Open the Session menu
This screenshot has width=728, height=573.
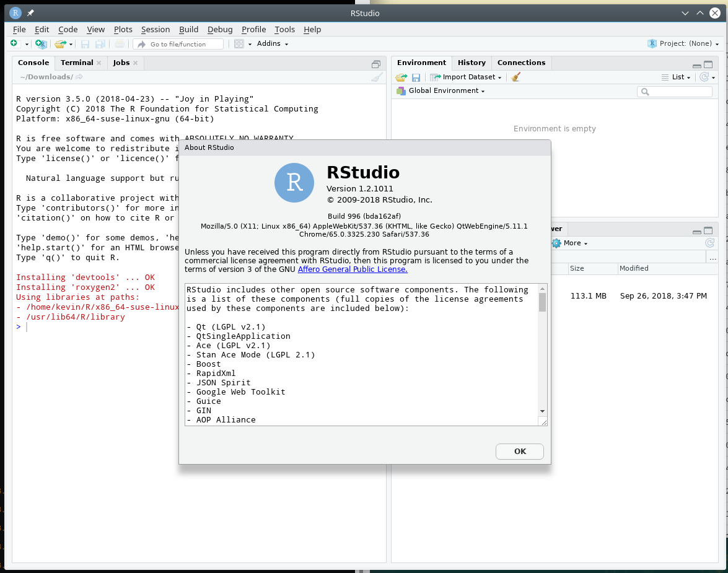click(155, 29)
